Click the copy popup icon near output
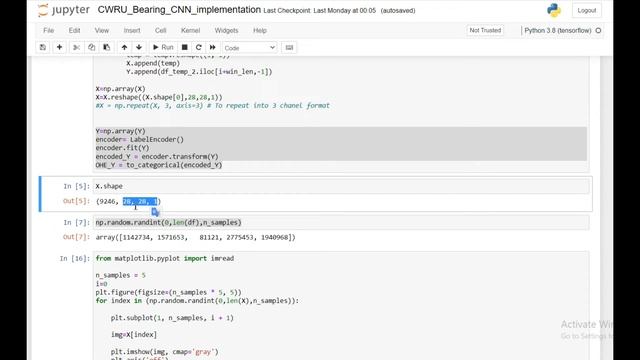The height and width of the screenshot is (360, 640). click(155, 212)
